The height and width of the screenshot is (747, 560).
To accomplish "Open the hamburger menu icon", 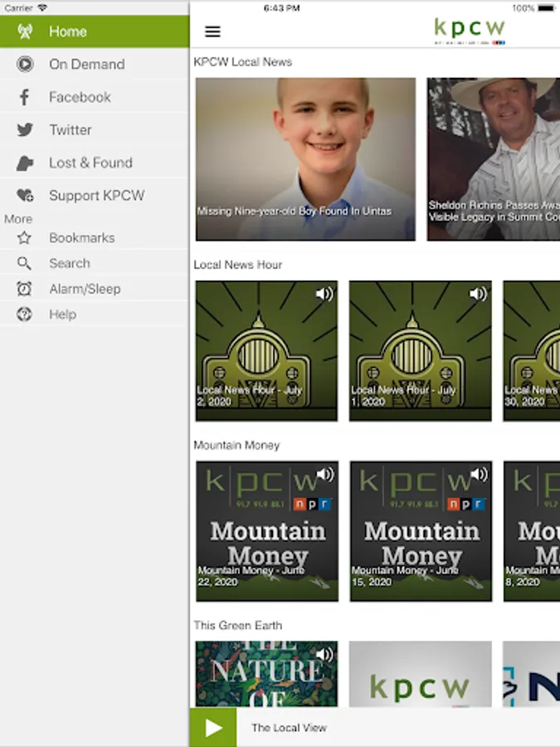I will pyautogui.click(x=212, y=32).
